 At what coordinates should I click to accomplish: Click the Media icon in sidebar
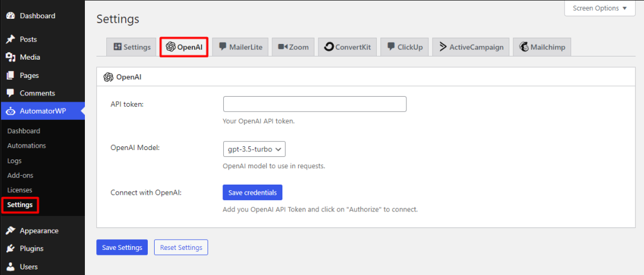pos(11,57)
